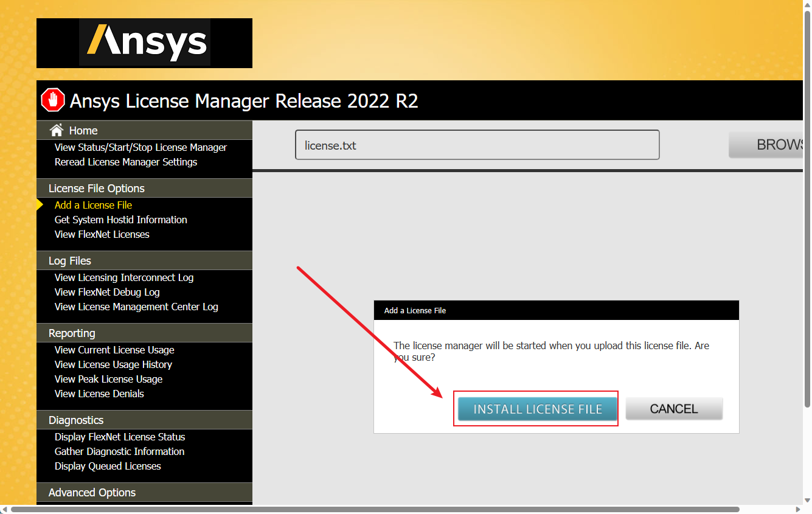Open View Licensing Interconnect Log

click(x=124, y=277)
